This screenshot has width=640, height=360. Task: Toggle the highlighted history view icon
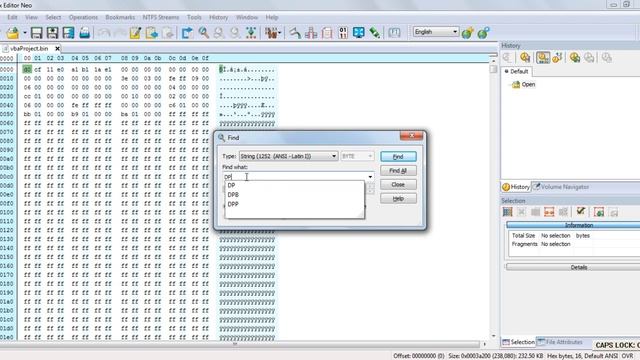pyautogui.click(x=543, y=58)
